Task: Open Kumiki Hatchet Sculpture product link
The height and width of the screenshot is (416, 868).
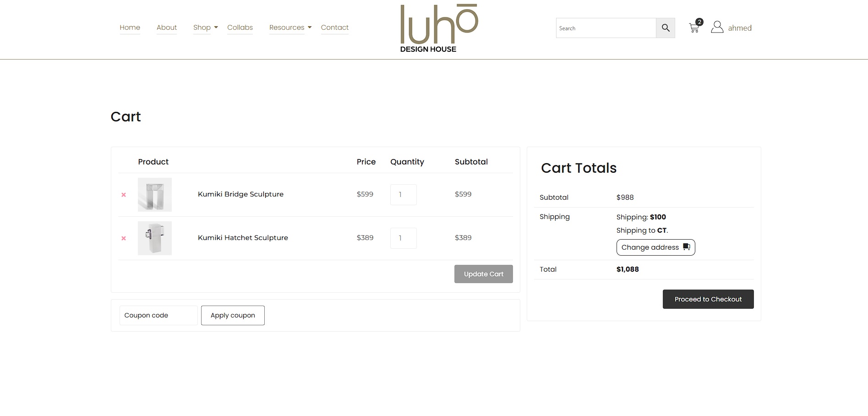Action: point(243,238)
